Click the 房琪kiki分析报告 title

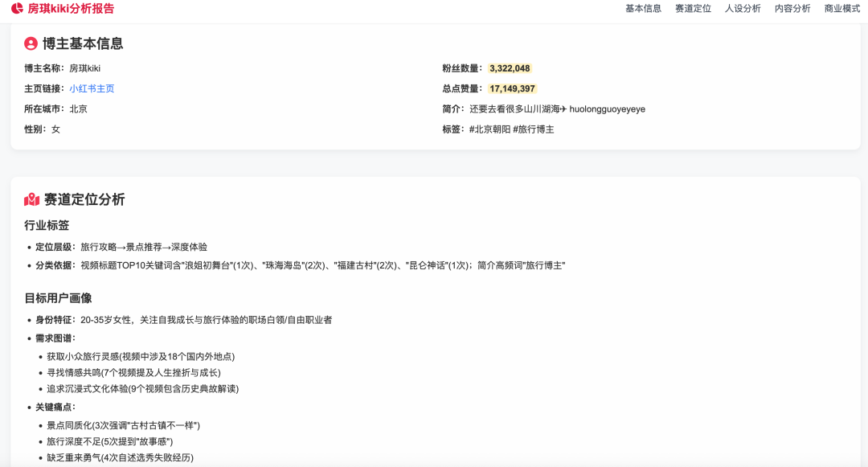coord(71,8)
